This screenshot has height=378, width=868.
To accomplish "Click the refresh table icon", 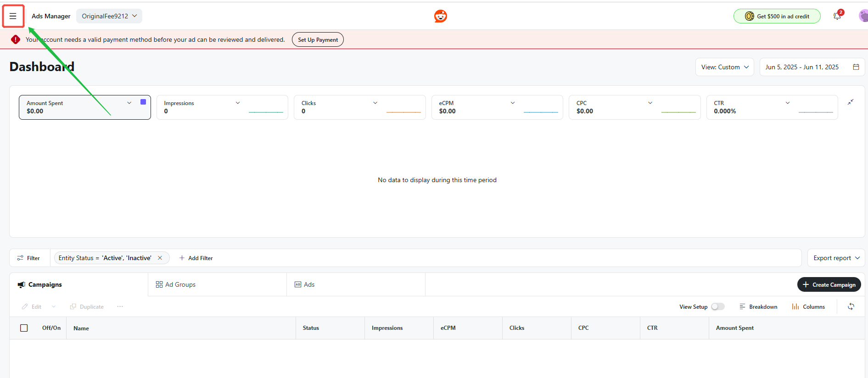I will [x=851, y=306].
